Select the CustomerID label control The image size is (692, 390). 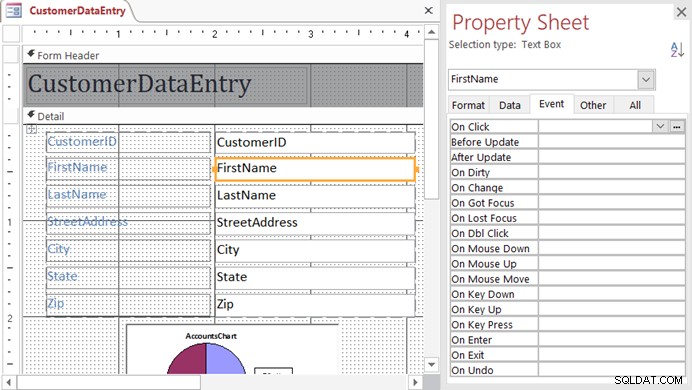(128, 142)
